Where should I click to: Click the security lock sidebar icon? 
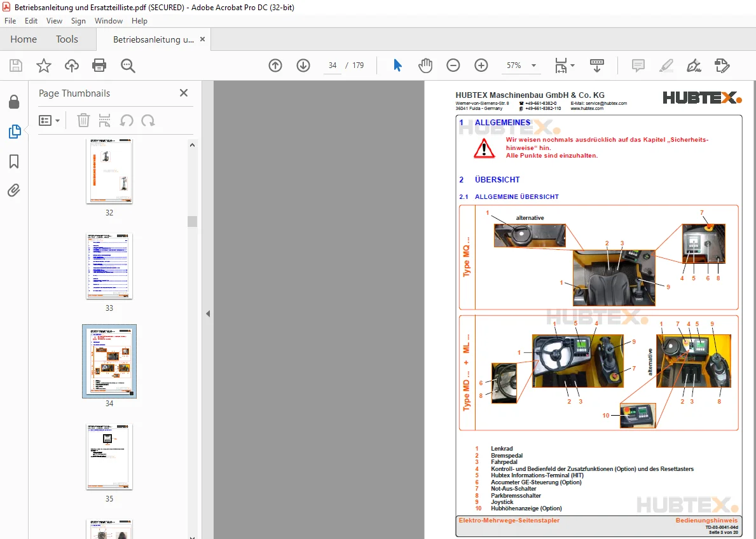click(14, 101)
